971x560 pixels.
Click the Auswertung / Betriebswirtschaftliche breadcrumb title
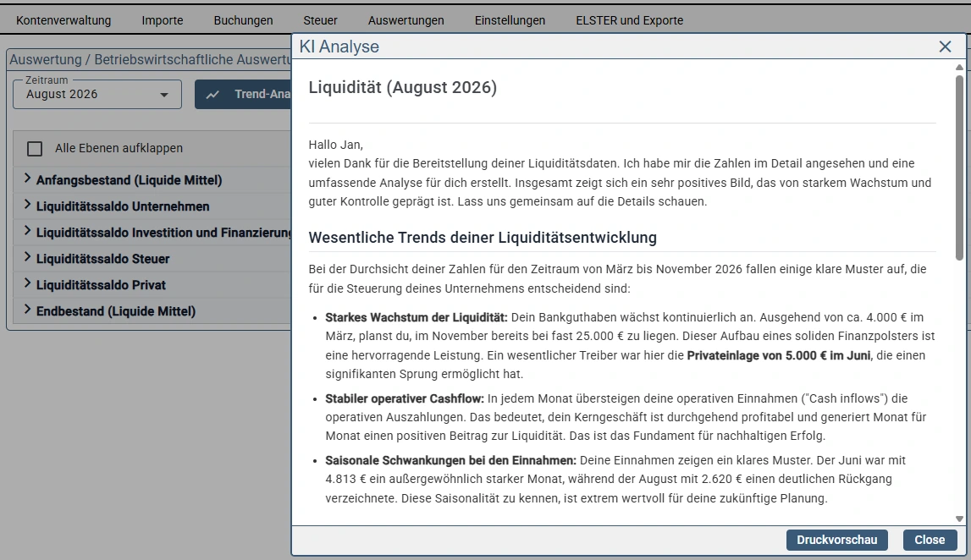pyautogui.click(x=150, y=59)
